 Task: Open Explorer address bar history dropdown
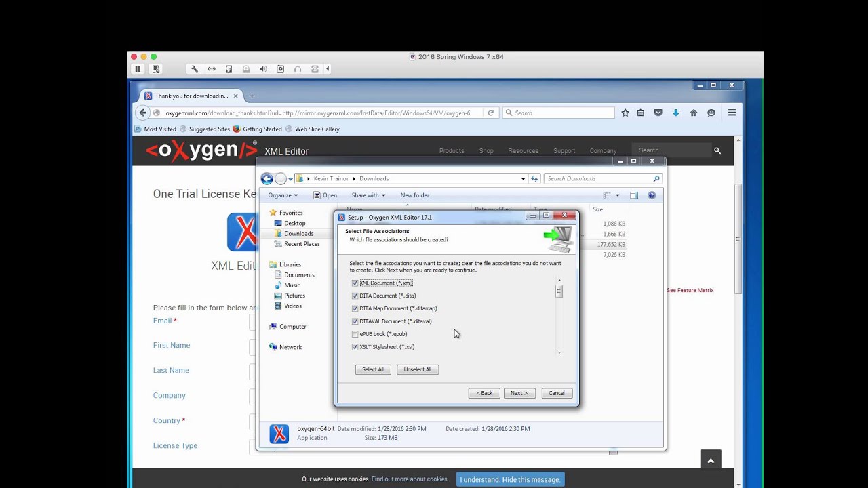point(523,179)
